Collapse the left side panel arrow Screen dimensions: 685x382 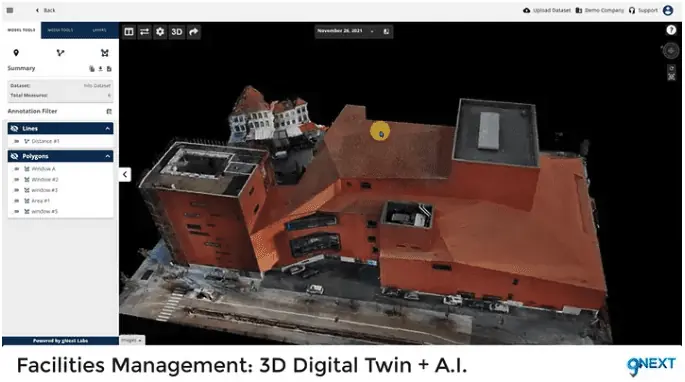pos(125,174)
